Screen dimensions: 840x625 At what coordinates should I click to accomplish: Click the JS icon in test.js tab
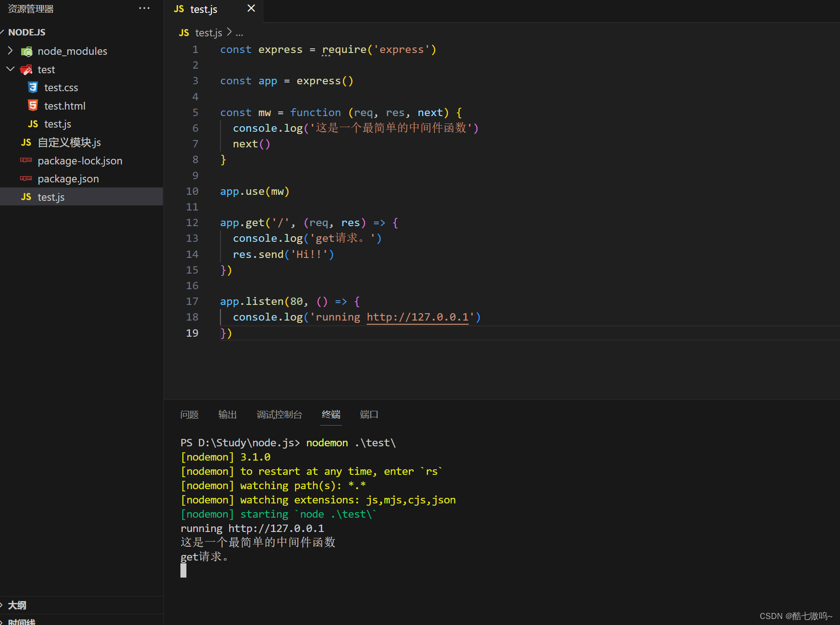(x=179, y=9)
